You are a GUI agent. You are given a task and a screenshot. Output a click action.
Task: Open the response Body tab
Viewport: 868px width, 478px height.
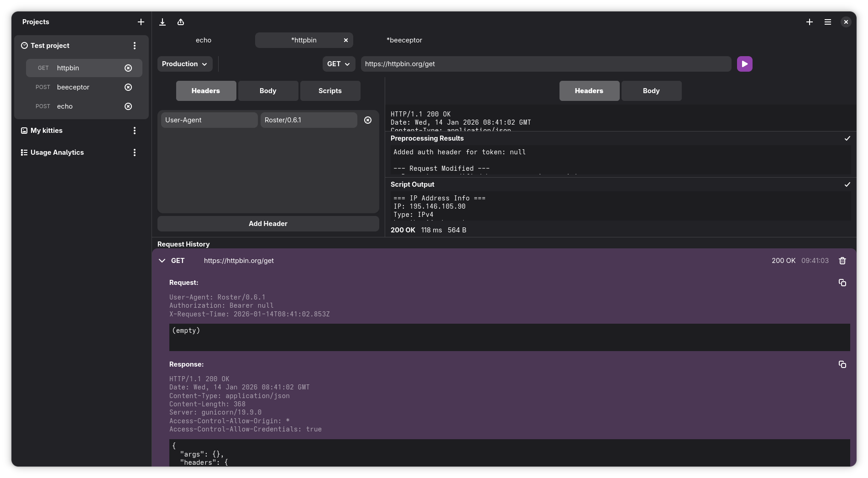(651, 91)
